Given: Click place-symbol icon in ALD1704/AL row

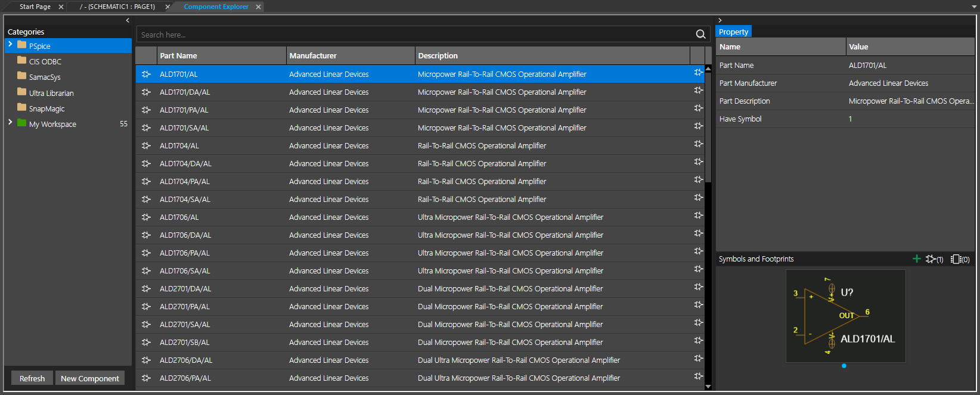Looking at the screenshot, I should 698,144.
